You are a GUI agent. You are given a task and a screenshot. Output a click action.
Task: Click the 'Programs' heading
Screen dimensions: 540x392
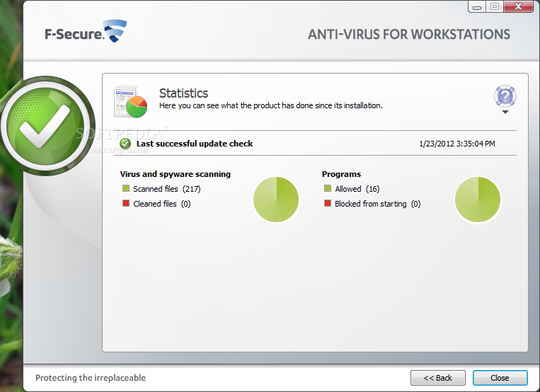pyautogui.click(x=341, y=174)
